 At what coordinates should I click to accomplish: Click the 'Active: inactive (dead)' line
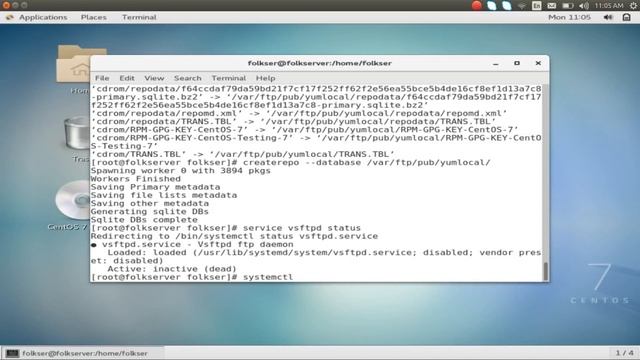172,269
